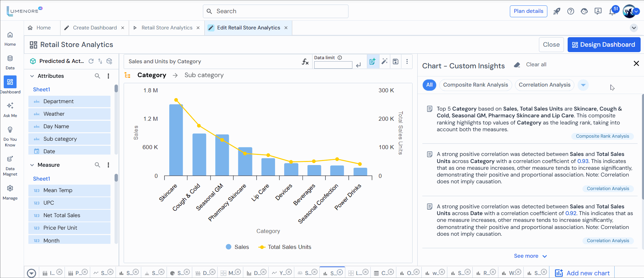Toggle the Custom Insights panel icon
Image resolution: width=644 pixels, height=278 pixels.
point(372,62)
